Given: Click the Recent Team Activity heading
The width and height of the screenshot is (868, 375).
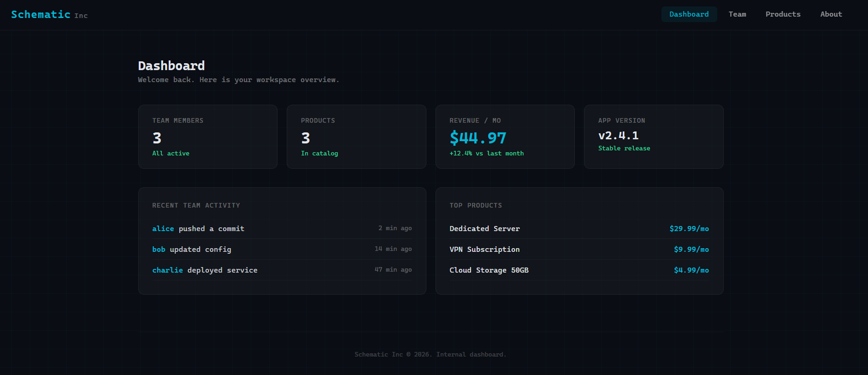Looking at the screenshot, I should [x=196, y=206].
